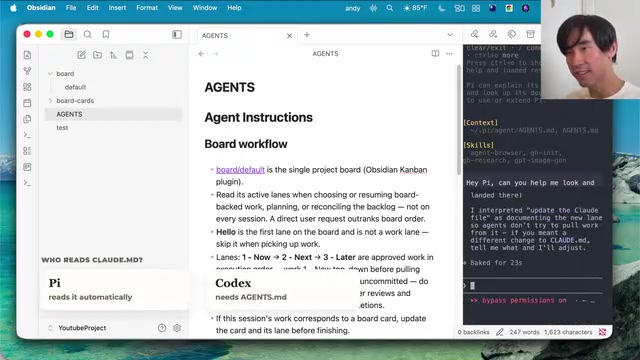Open new tab with plus button

307,35
